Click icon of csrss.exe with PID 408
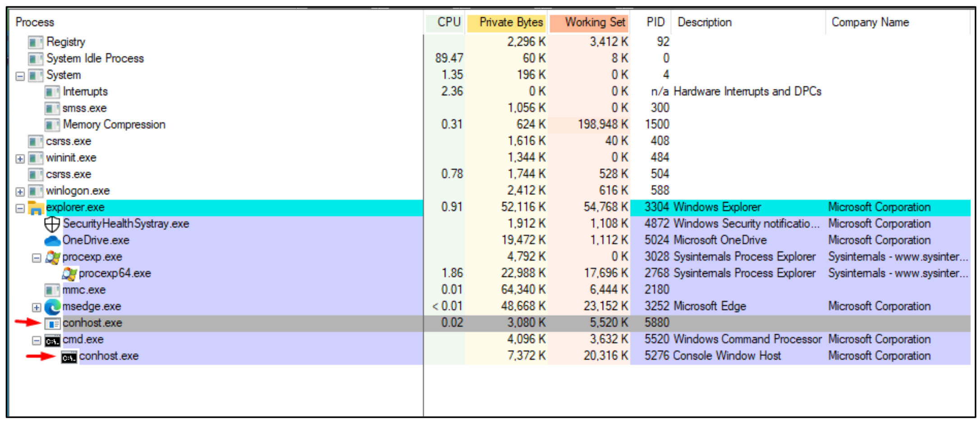980x424 pixels. (36, 142)
